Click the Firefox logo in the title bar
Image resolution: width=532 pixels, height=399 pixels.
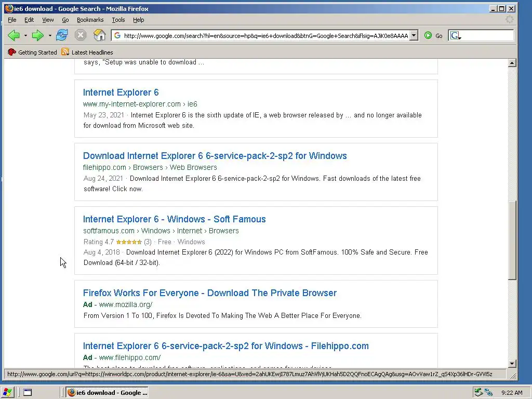(x=9, y=8)
